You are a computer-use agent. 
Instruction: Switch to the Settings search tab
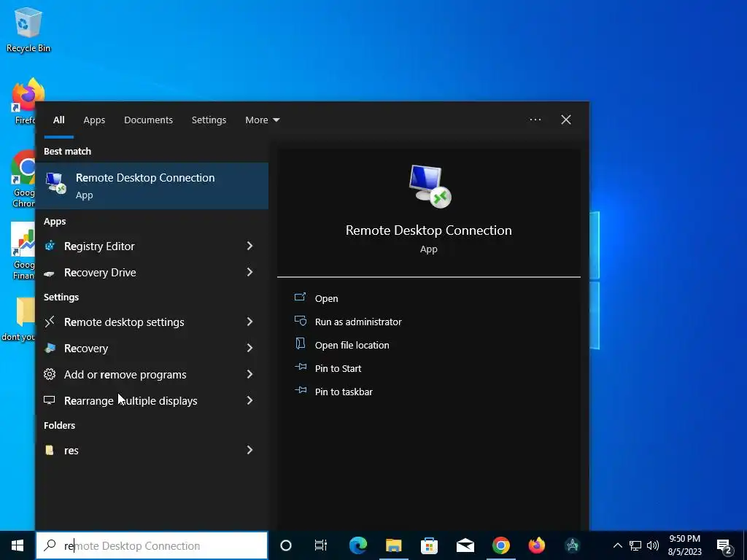coord(209,120)
